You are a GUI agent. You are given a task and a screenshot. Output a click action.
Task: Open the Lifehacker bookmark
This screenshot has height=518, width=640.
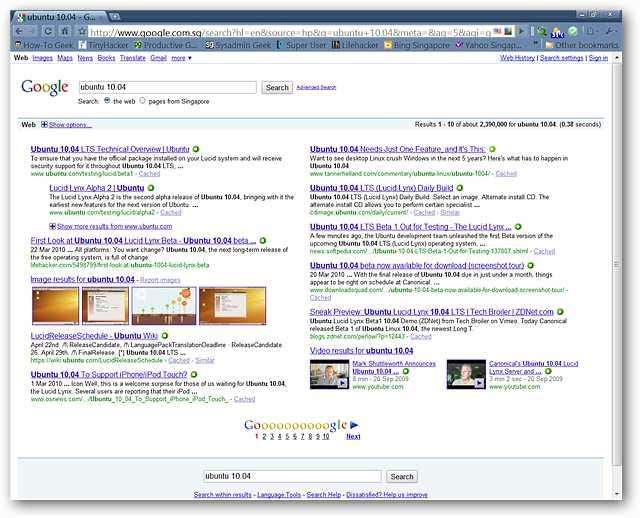pyautogui.click(x=355, y=44)
